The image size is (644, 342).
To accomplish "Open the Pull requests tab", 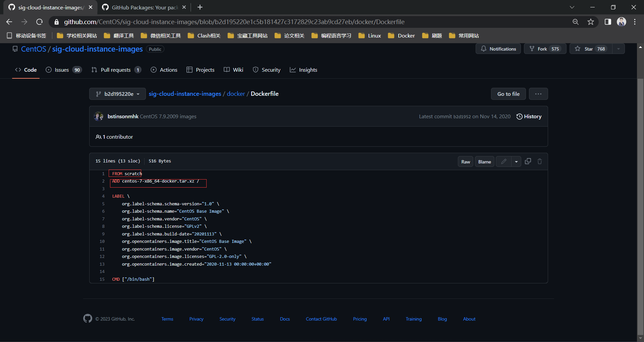I will coord(116,70).
